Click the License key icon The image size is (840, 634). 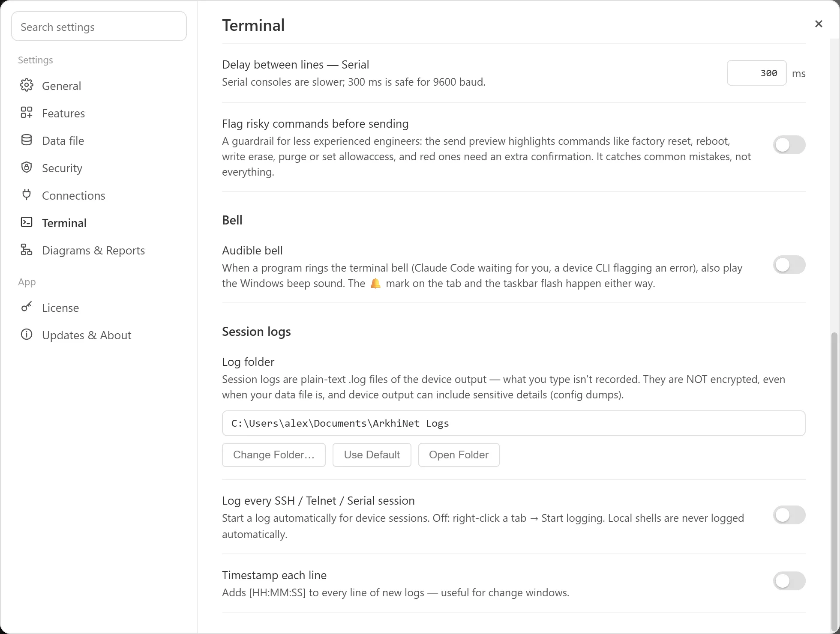click(x=27, y=307)
